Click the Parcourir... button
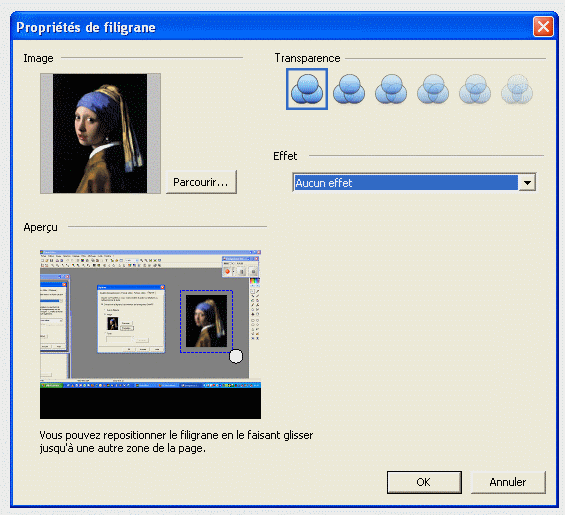 pyautogui.click(x=201, y=182)
